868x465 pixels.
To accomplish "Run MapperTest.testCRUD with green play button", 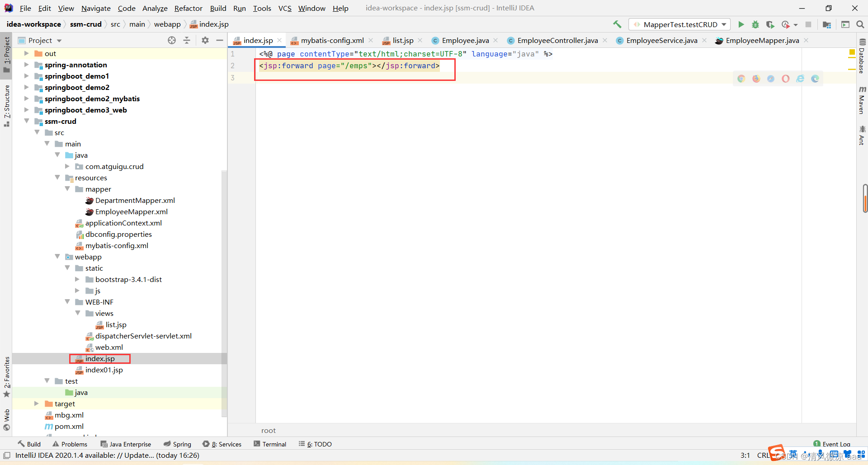I will [x=741, y=24].
